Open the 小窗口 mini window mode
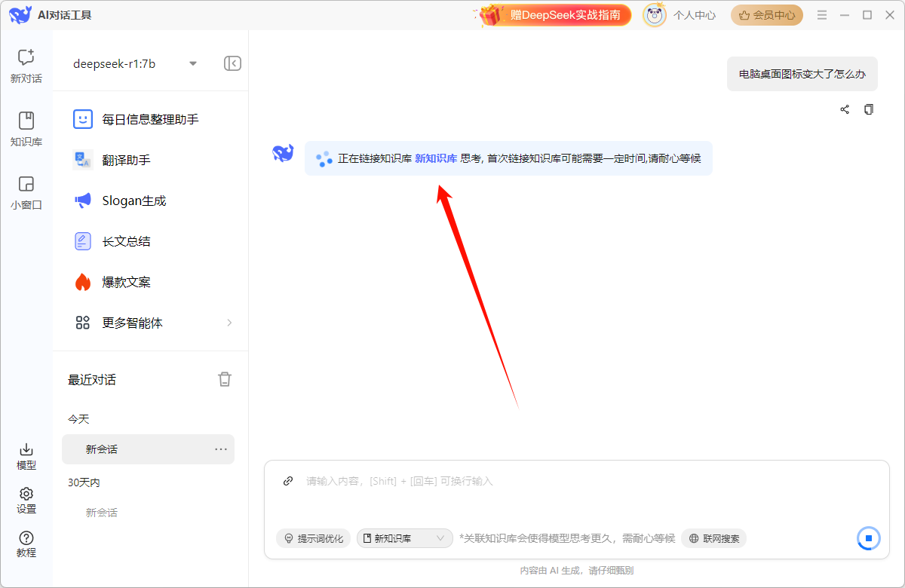Viewport: 905px width, 588px height. point(26,191)
